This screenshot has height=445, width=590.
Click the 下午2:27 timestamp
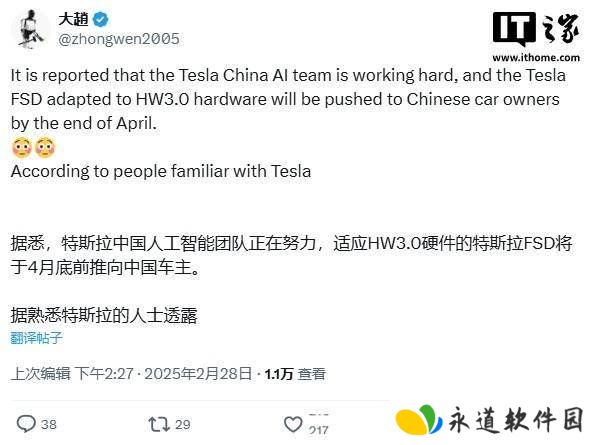click(105, 374)
